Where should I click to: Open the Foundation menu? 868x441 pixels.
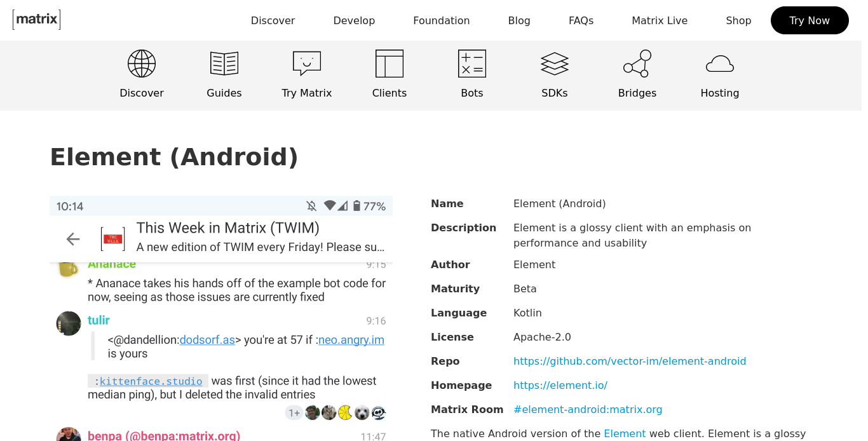click(x=442, y=20)
